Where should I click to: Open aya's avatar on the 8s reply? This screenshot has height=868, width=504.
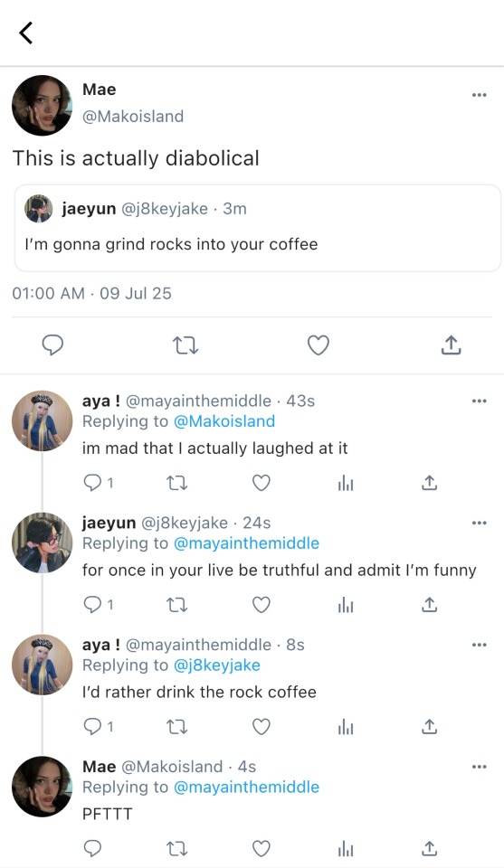pyautogui.click(x=43, y=665)
